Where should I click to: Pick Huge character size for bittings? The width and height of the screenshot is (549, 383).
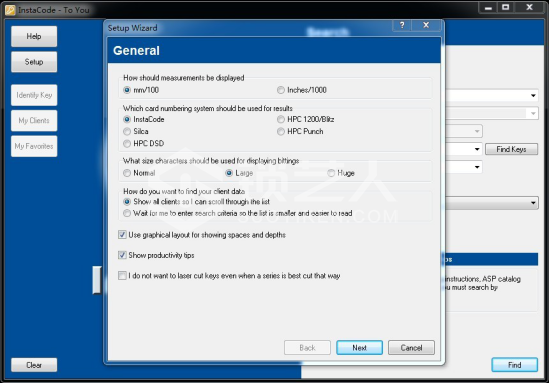pyautogui.click(x=331, y=173)
